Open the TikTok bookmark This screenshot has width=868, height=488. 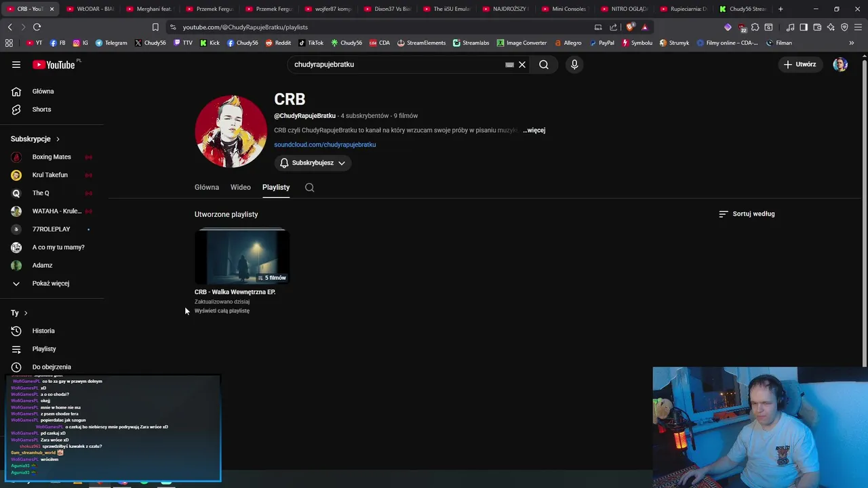311,43
